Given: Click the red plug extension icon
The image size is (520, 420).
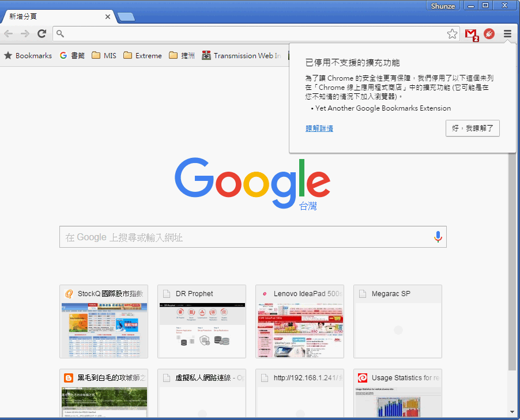Looking at the screenshot, I should 489,33.
